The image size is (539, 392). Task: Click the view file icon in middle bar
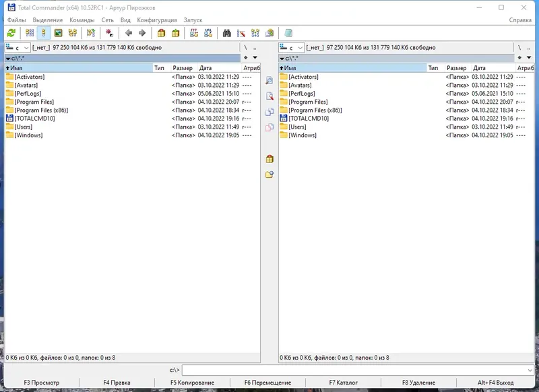[x=269, y=80]
